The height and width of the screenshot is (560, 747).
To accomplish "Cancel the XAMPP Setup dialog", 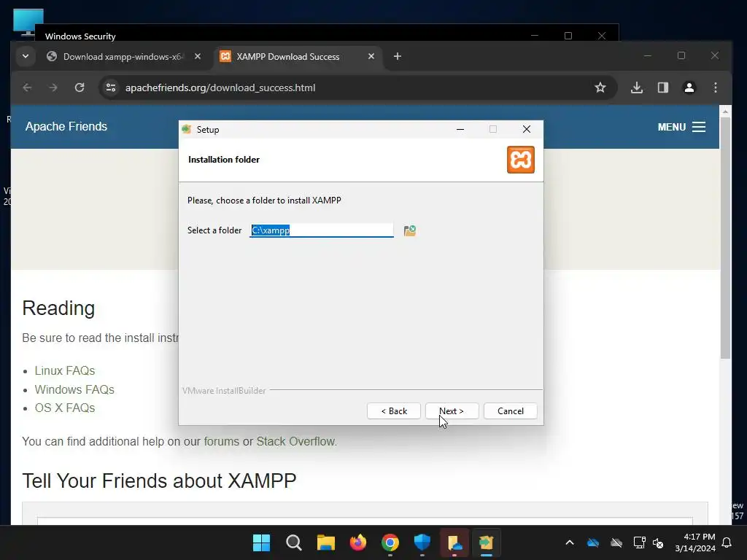I will point(510,411).
